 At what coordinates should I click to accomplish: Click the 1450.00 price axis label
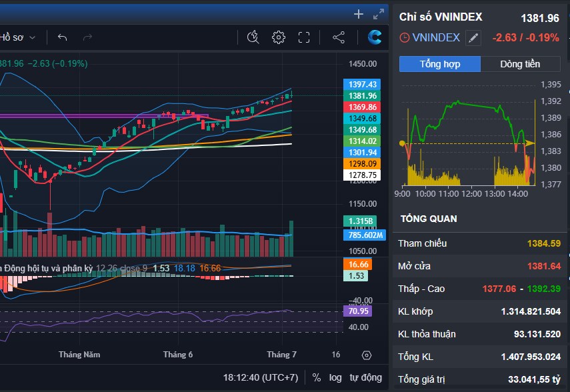(363, 64)
